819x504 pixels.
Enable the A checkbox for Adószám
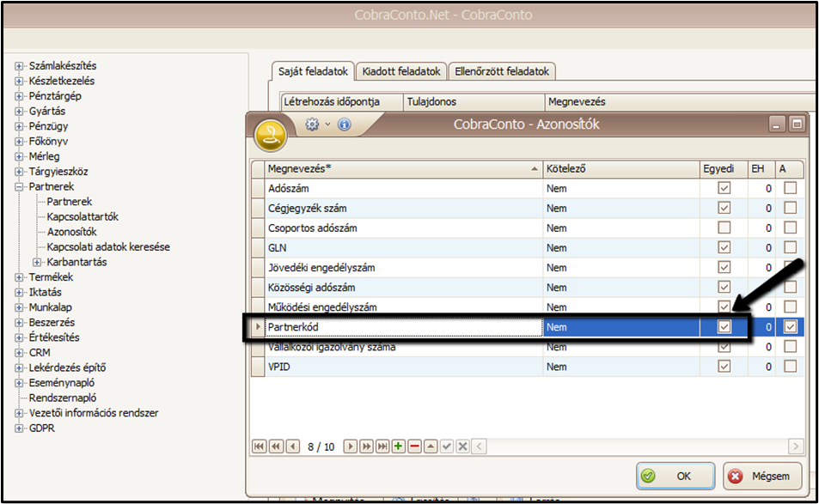click(x=791, y=188)
